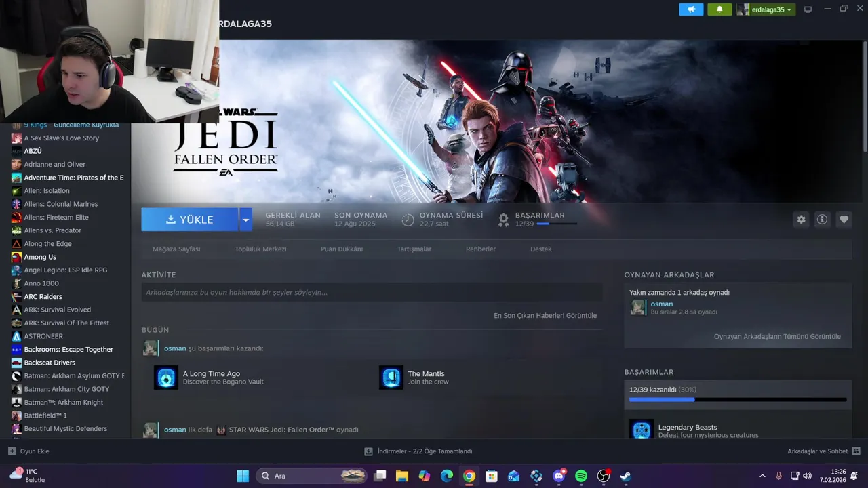Click the ARC Raiders icon in library list
Viewport: 868px width, 488px height.
point(16,297)
